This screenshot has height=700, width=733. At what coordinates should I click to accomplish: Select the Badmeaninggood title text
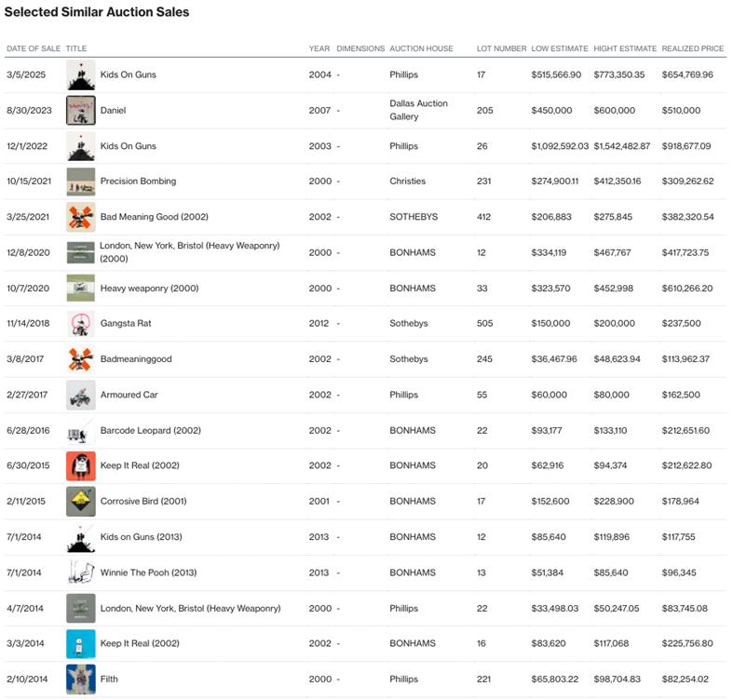coord(136,359)
